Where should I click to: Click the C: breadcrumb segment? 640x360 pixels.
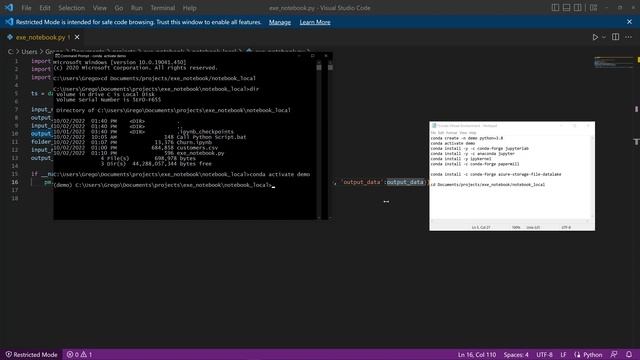(x=11, y=51)
